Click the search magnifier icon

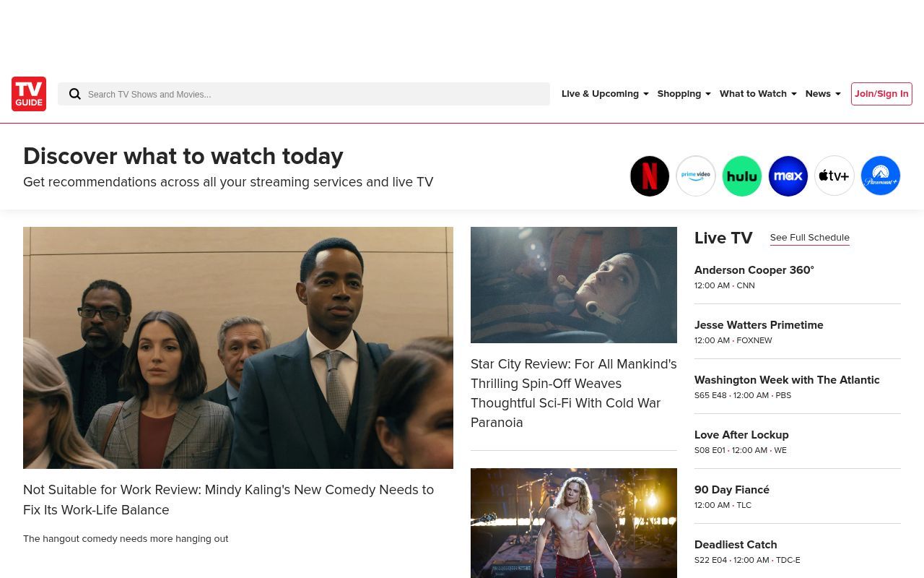[75, 94]
